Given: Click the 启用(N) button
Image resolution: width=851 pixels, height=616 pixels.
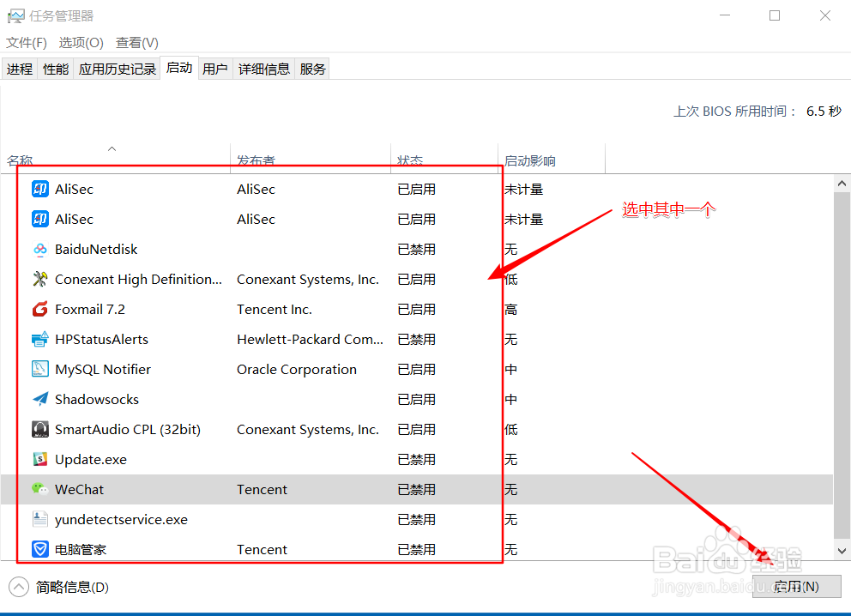Looking at the screenshot, I should (x=796, y=587).
